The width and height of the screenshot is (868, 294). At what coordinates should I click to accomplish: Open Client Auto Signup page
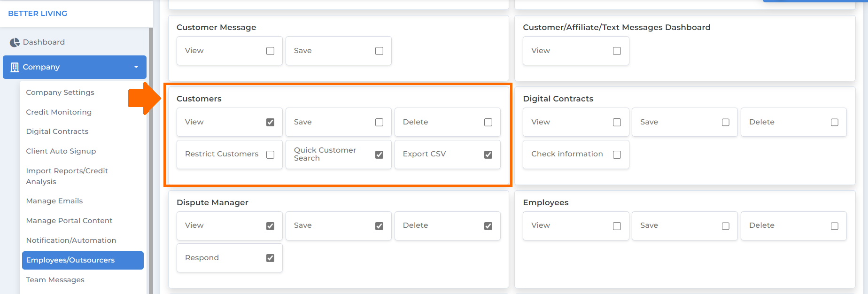(x=61, y=151)
